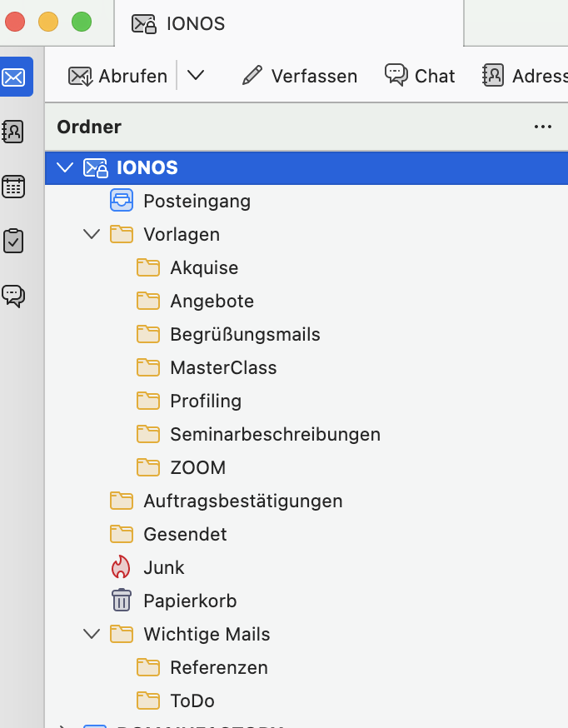The height and width of the screenshot is (728, 568).
Task: Switch to Calendar in the sidebar
Action: point(14,186)
